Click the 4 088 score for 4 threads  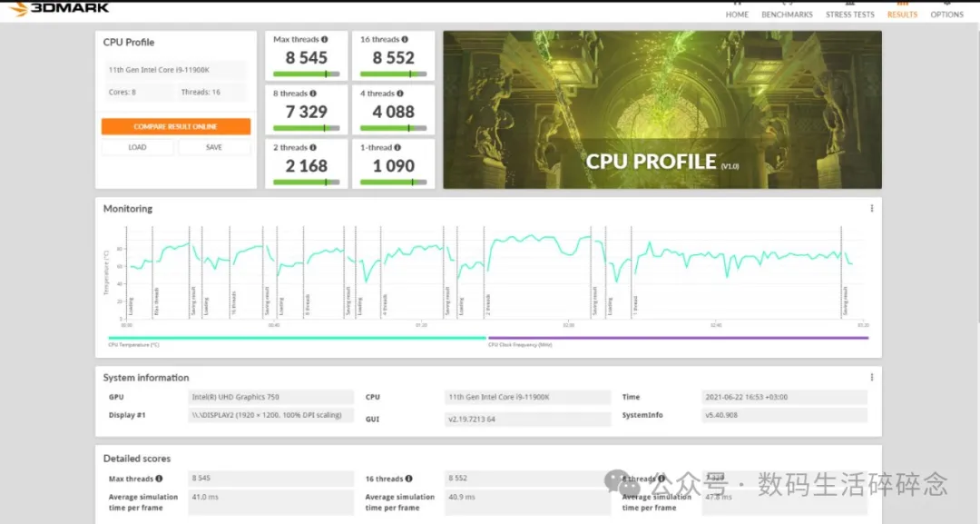(393, 112)
